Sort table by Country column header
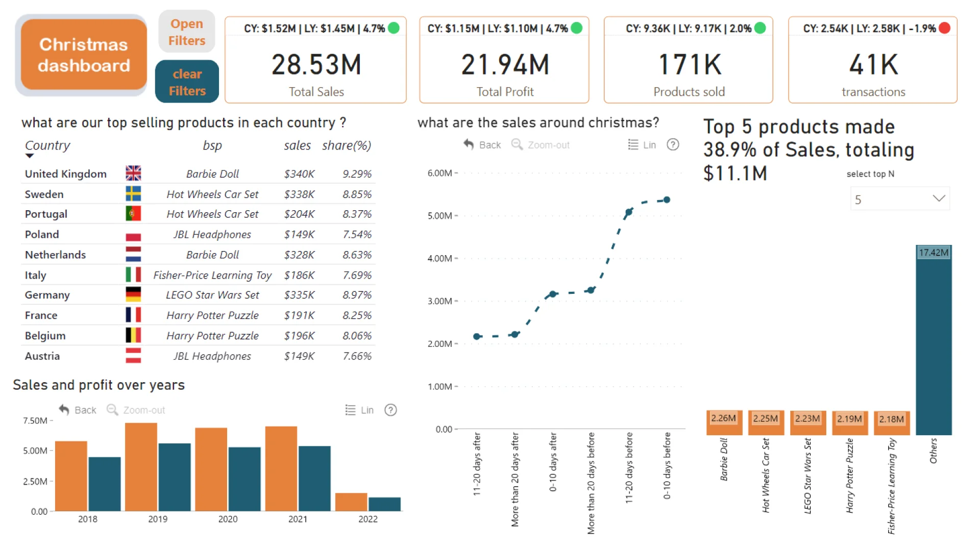 click(x=47, y=145)
